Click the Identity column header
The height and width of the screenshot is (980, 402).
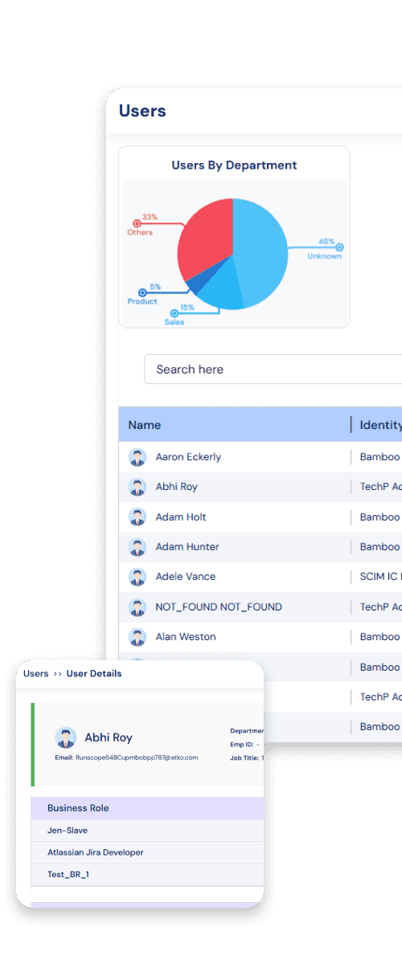point(380,425)
